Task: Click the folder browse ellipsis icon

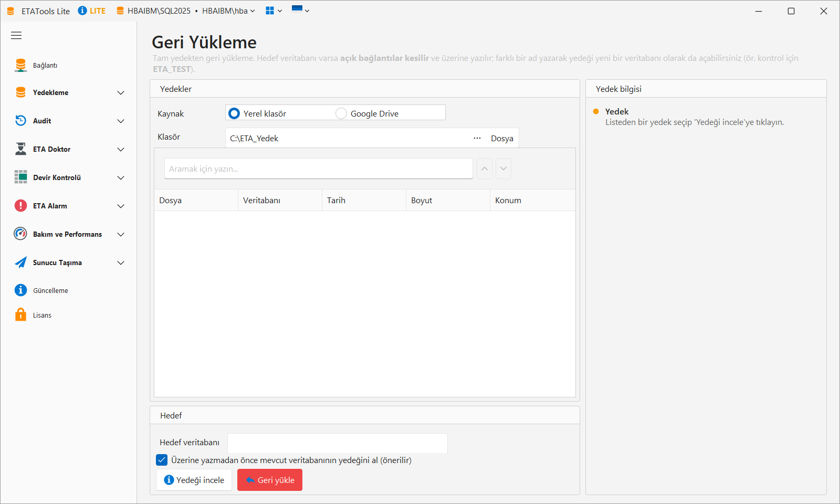Action: 477,138
